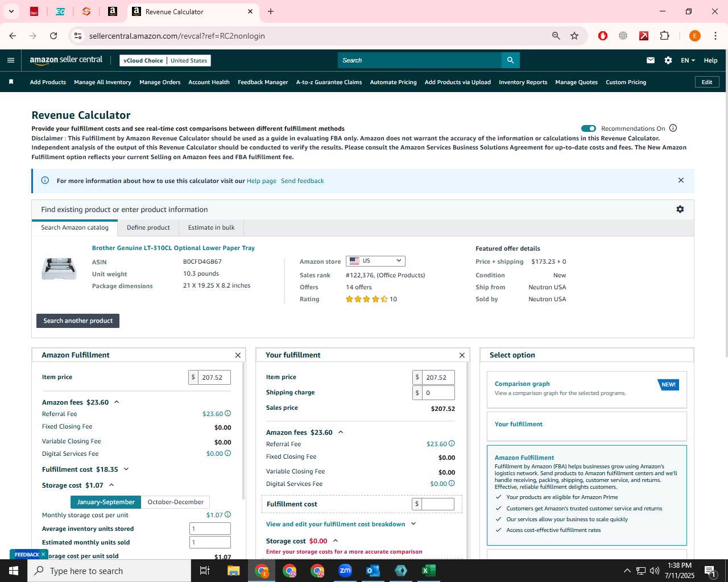Click the Fulfillment cost input field

[434, 504]
